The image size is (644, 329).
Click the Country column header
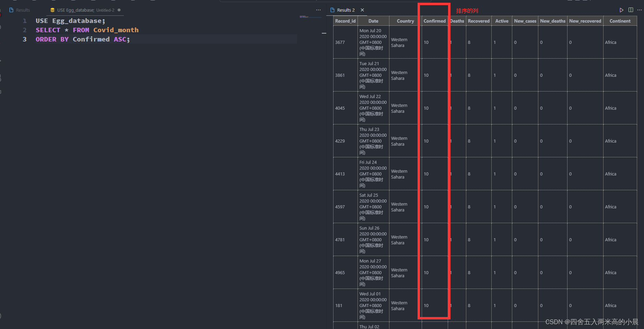click(406, 21)
